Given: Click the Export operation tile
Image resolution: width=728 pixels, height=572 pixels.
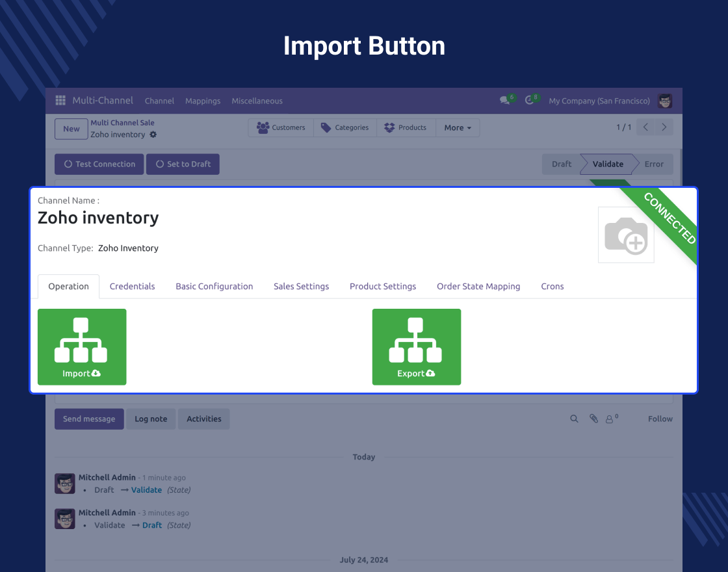Looking at the screenshot, I should (x=417, y=347).
